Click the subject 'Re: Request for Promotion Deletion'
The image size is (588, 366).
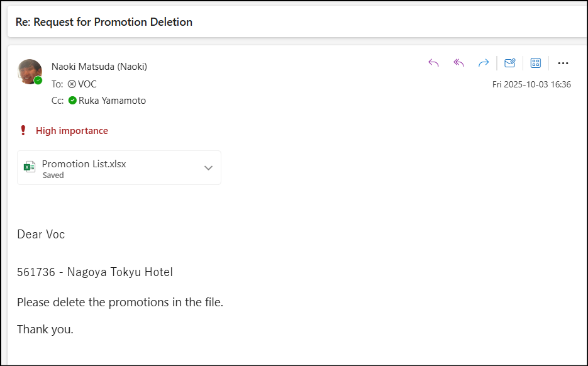click(x=104, y=22)
